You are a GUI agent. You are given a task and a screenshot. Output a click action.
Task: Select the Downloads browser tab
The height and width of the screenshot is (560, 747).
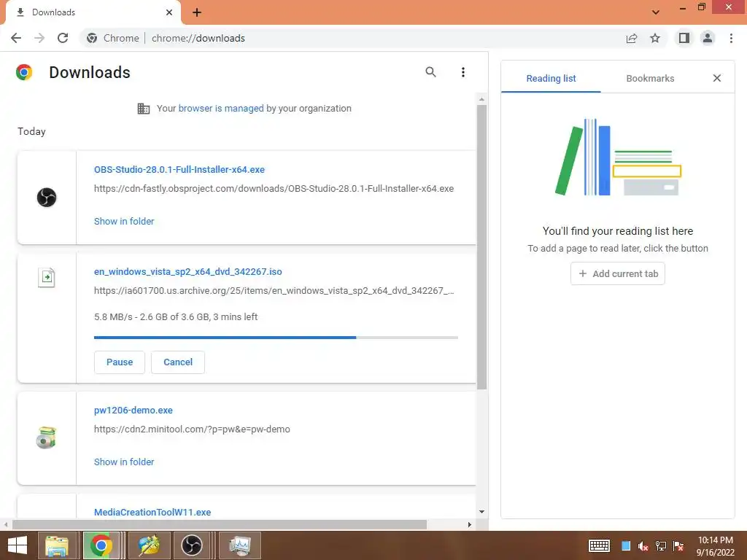[x=93, y=12]
